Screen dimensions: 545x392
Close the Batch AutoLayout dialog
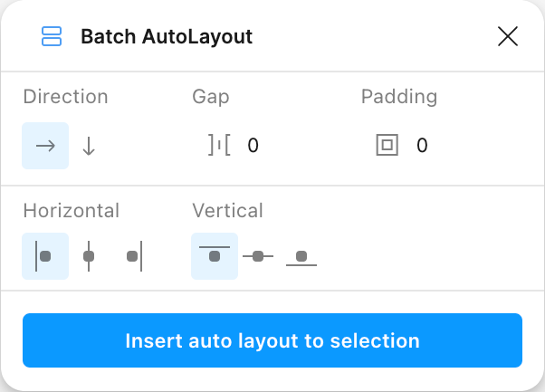tap(508, 36)
